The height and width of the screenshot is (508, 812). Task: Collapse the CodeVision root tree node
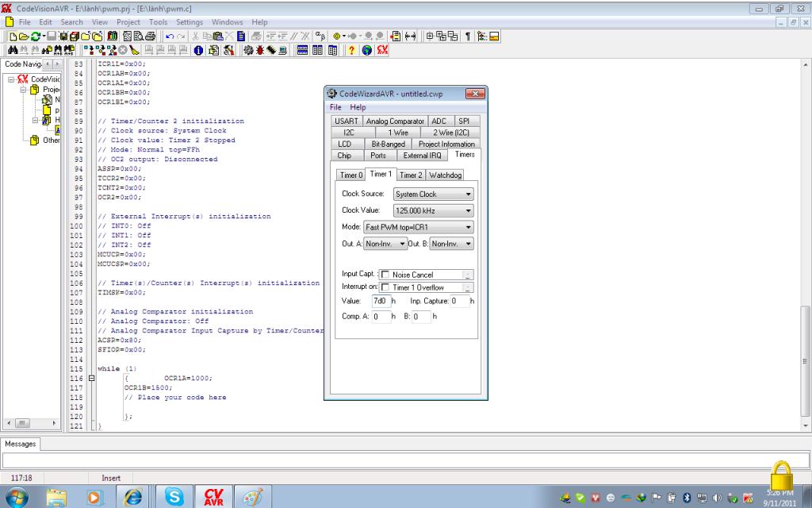click(11, 79)
